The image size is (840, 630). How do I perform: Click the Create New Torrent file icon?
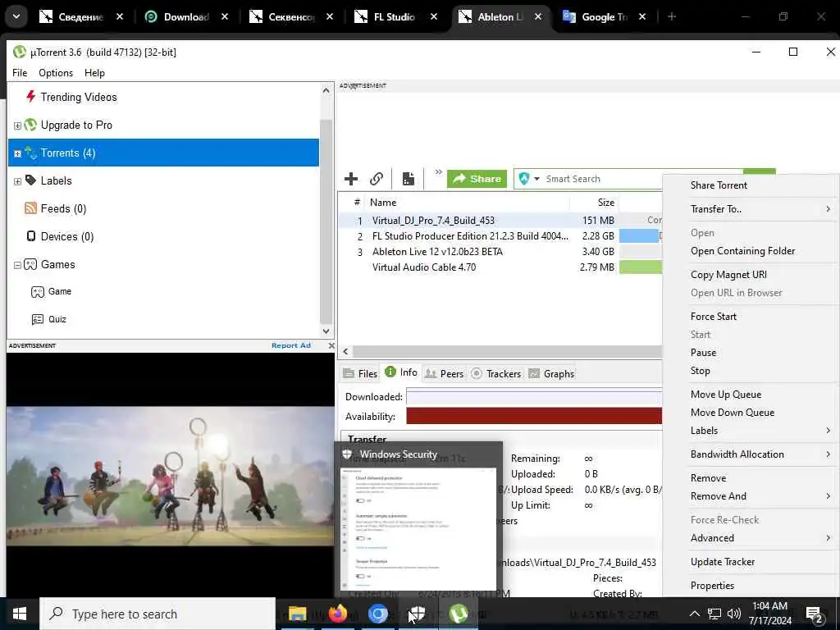coord(409,178)
